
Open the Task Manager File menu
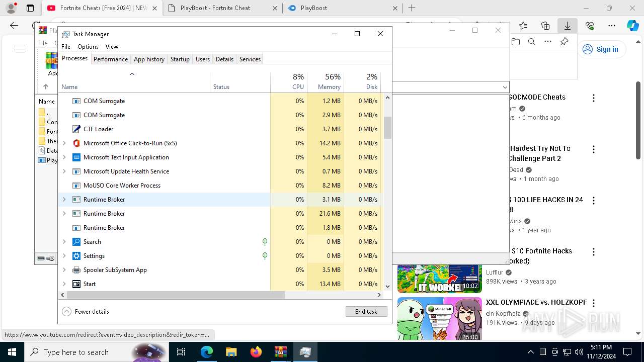coord(66,47)
